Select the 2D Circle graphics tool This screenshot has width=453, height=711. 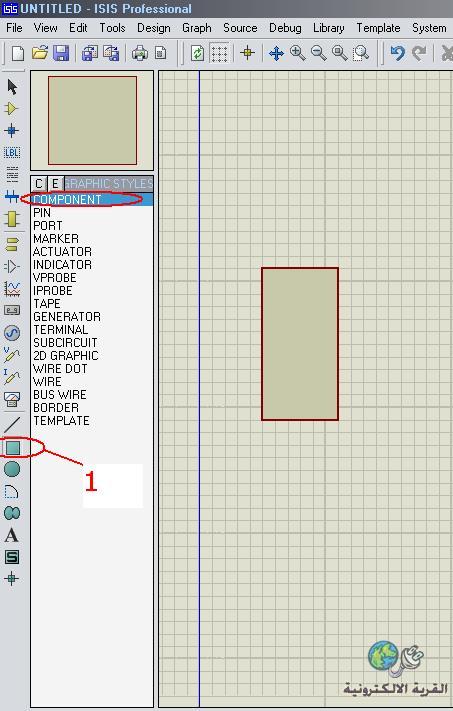12,469
